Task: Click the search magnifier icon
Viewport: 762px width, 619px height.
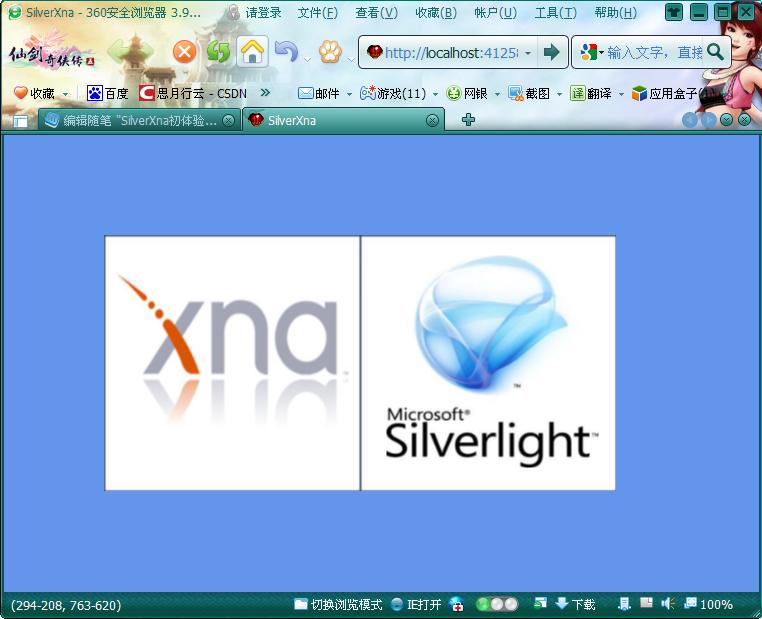Action: point(715,52)
